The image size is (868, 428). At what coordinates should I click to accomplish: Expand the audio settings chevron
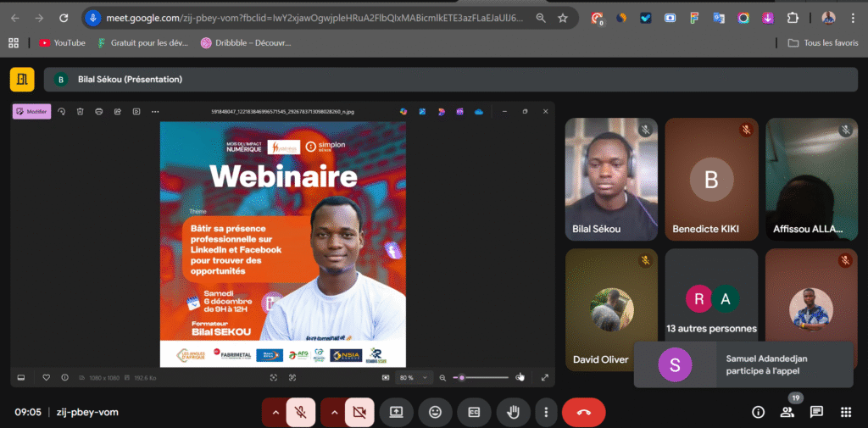(x=275, y=412)
